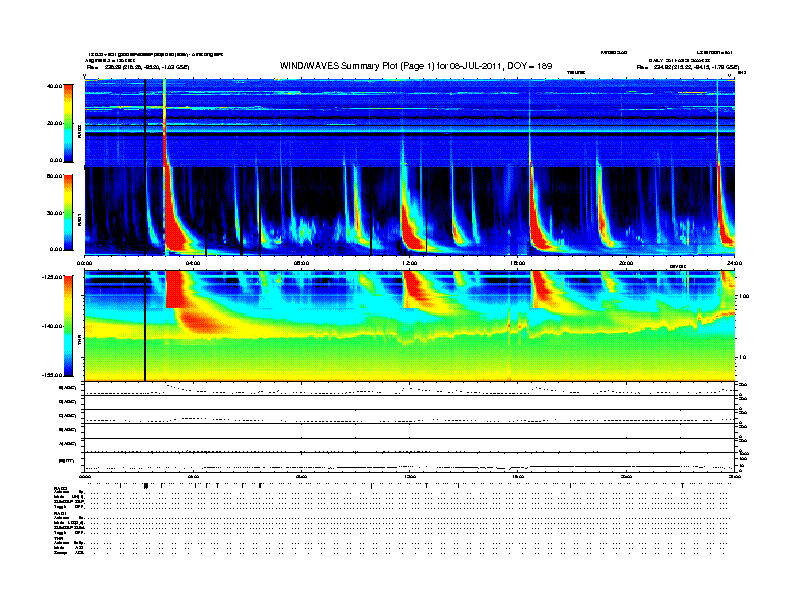The image size is (792, 612).
Task: Click the top-right position readout line
Action: 688,67
